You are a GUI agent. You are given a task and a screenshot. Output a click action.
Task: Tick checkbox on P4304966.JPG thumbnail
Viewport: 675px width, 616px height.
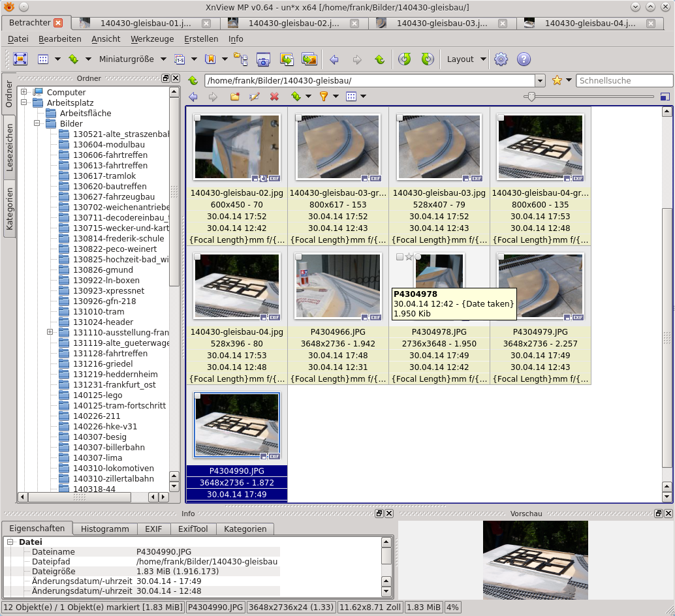(298, 257)
